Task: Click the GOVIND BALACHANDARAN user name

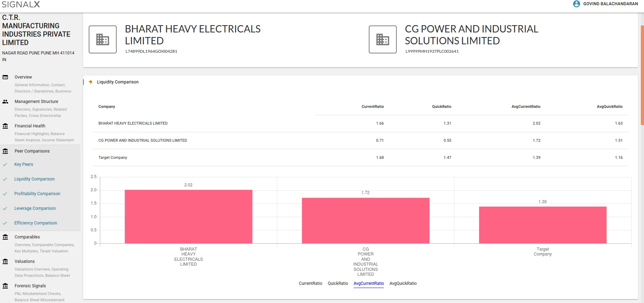Action: [610, 4]
